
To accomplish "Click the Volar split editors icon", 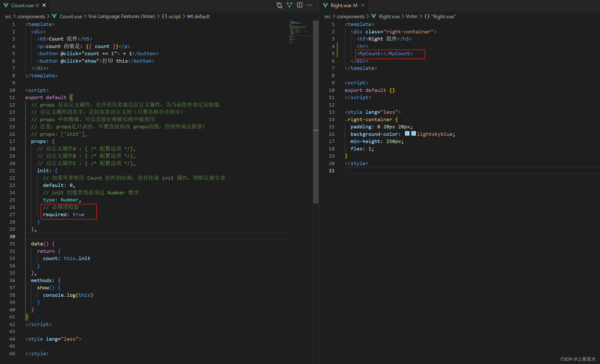I will pos(289,5).
